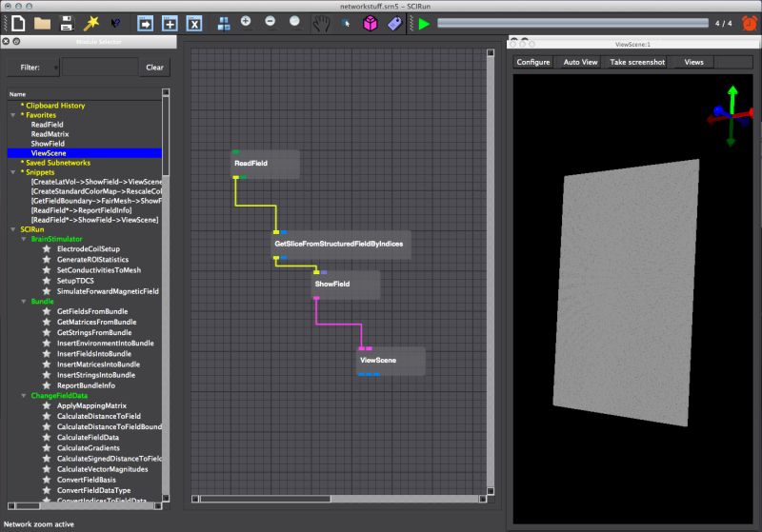The height and width of the screenshot is (532, 762).
Task: Select the GetSliceFromStructuredFieldByIndices module node
Action: (341, 245)
